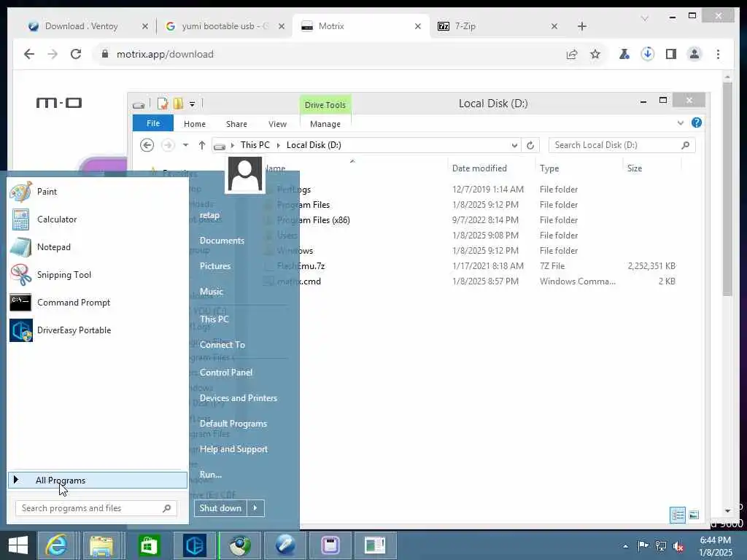Click the Windows Start button

point(18,545)
